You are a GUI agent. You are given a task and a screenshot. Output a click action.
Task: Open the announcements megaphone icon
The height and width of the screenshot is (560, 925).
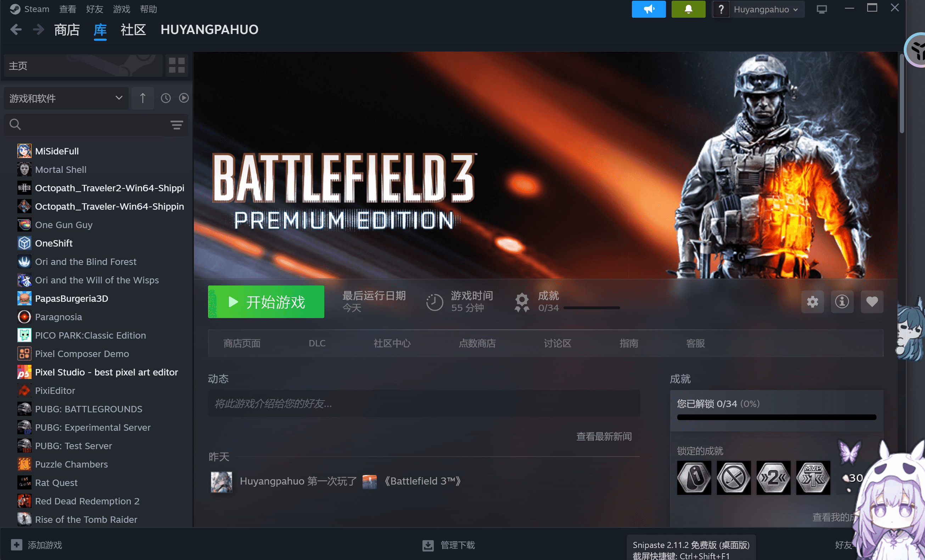tap(648, 9)
